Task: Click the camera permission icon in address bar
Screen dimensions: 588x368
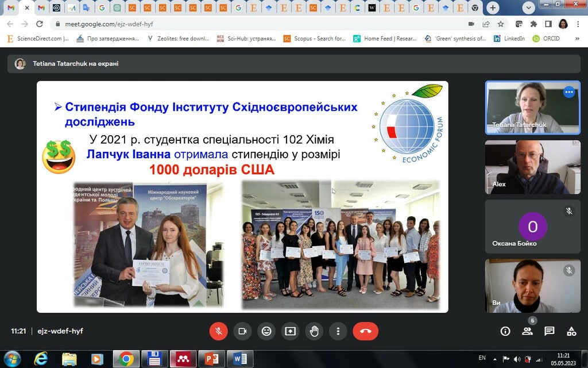Action: coord(471,24)
